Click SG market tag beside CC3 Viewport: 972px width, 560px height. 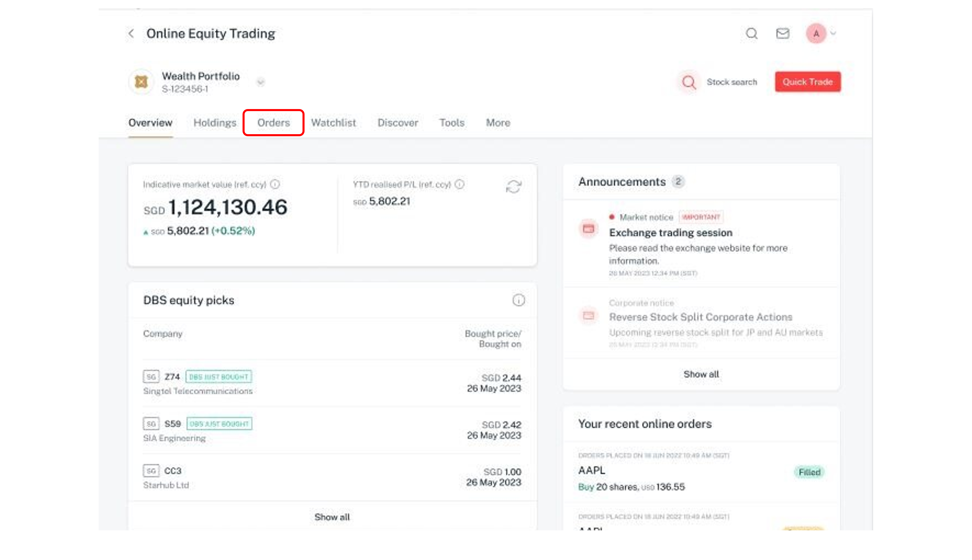pyautogui.click(x=151, y=470)
